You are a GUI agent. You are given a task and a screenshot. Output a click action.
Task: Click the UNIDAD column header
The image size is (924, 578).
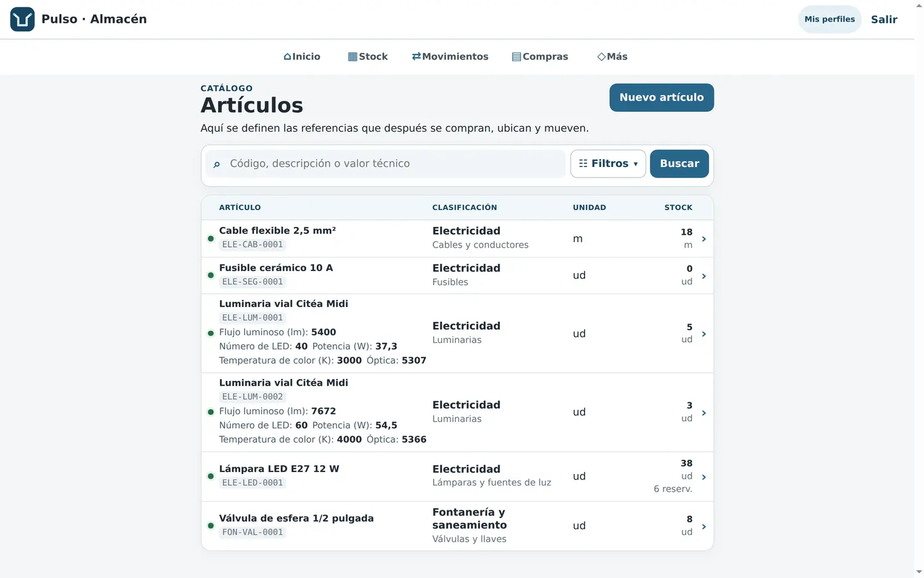click(590, 208)
